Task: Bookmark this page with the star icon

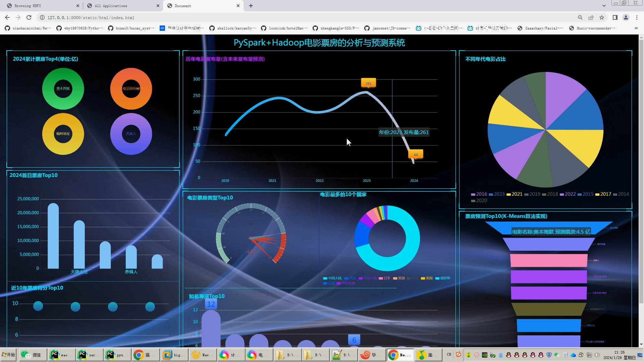Action: 602,17
